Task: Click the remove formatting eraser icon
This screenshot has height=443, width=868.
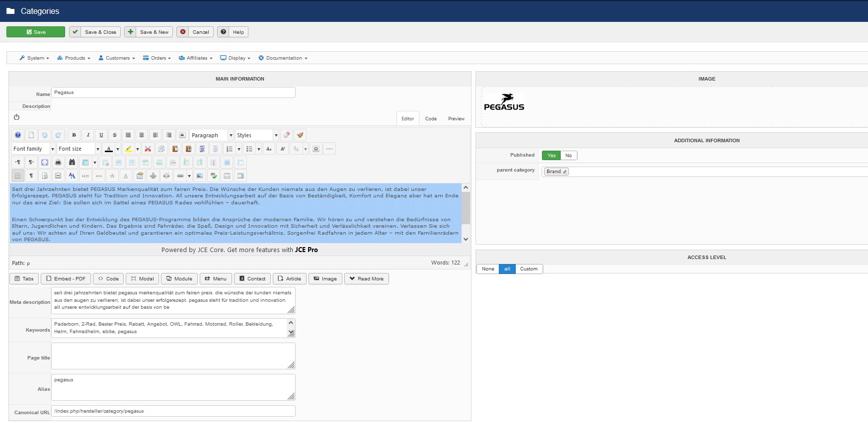Action: tap(286, 135)
